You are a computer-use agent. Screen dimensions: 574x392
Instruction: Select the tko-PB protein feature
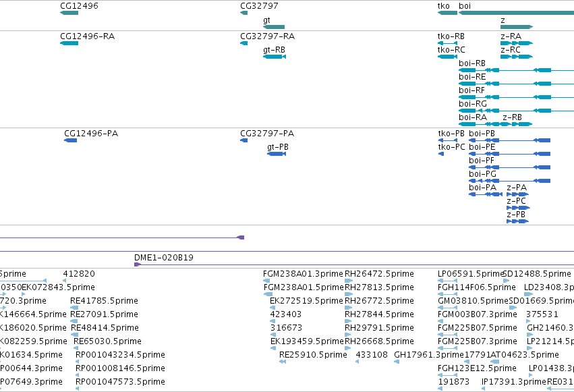point(448,140)
